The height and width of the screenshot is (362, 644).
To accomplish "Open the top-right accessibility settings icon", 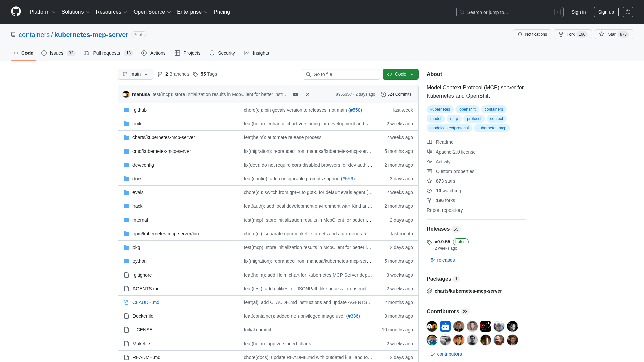I will coord(628,12).
